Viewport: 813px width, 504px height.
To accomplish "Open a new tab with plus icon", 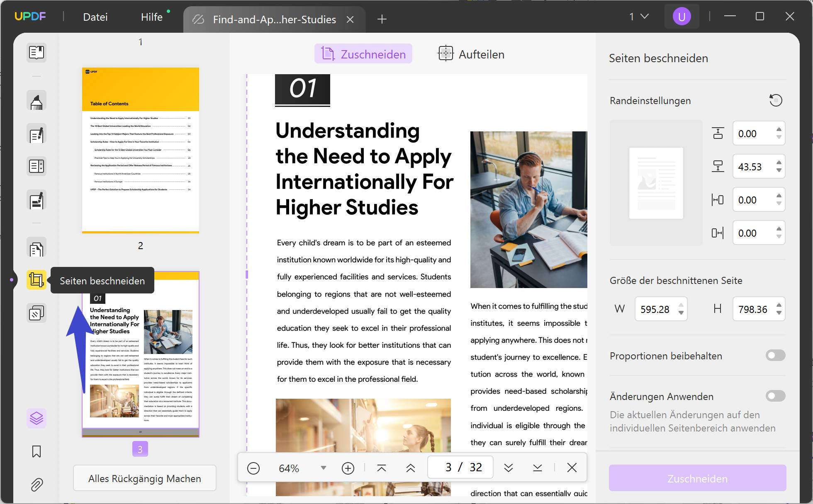I will 382,19.
